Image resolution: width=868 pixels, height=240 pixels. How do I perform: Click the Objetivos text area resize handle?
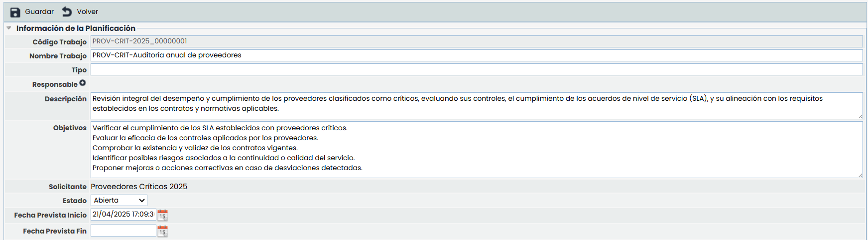coord(860,175)
